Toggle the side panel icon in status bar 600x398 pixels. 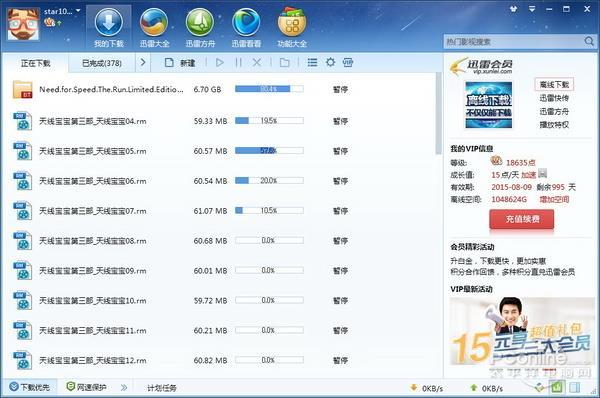pyautogui.click(x=574, y=387)
